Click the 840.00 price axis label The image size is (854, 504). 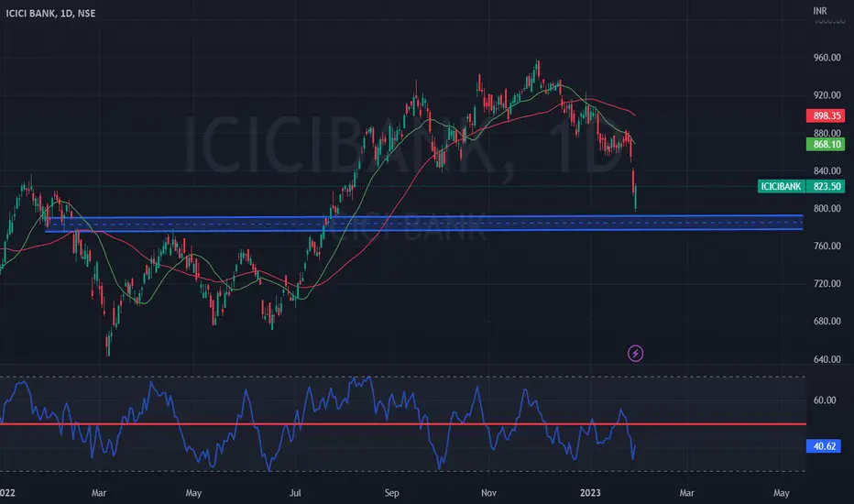[827, 171]
